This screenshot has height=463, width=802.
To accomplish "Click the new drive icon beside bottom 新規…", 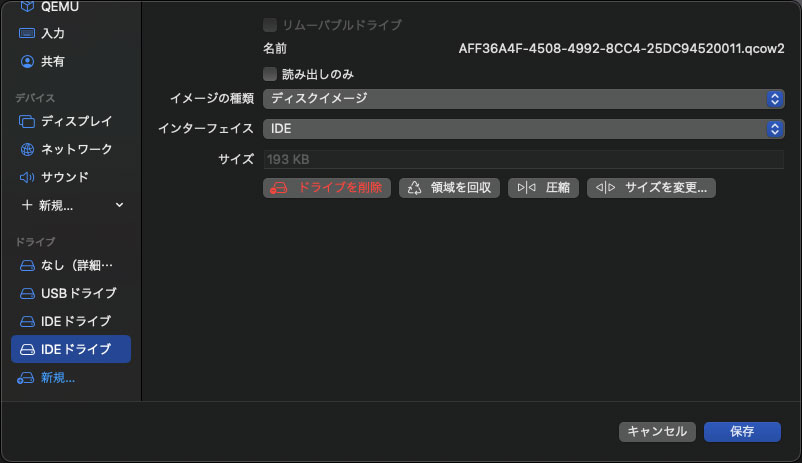I will click(x=26, y=378).
